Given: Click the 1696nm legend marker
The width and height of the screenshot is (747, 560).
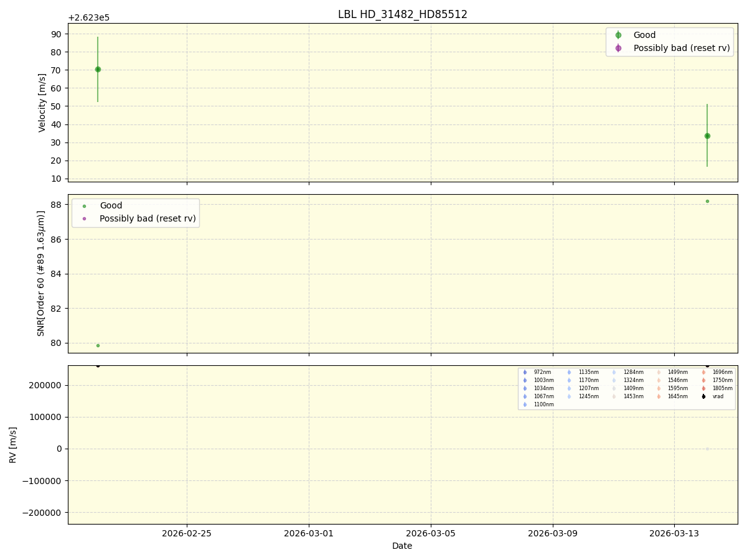Looking at the screenshot, I should [x=703, y=372].
